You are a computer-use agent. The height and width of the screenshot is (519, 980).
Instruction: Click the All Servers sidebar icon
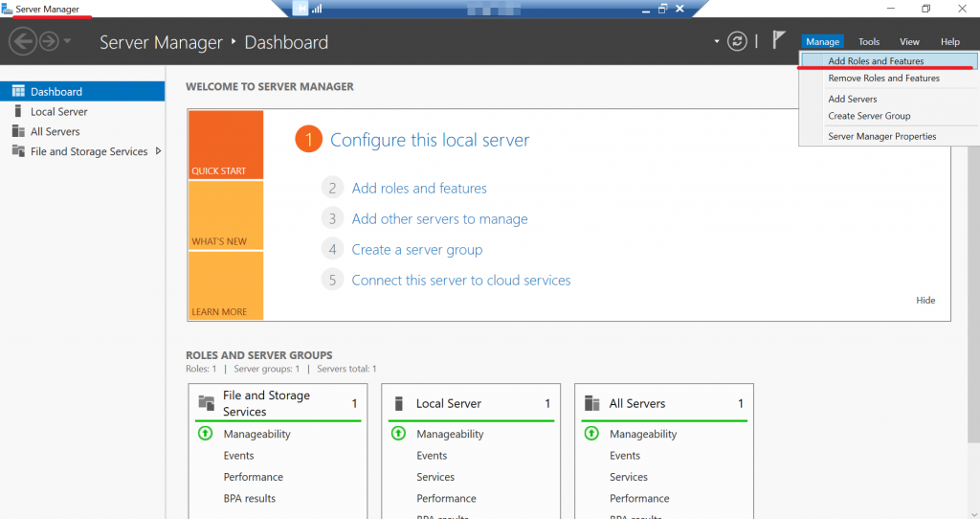coord(18,131)
